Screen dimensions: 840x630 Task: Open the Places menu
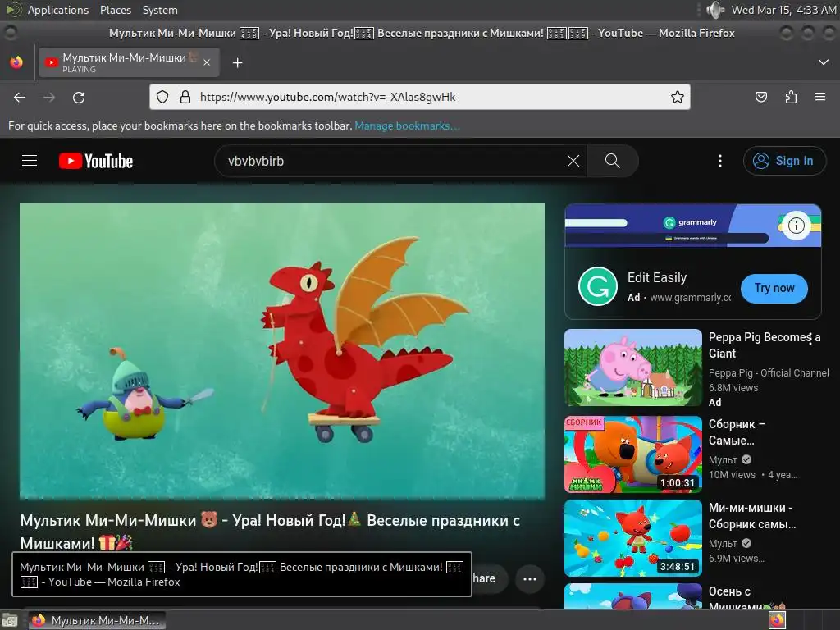[115, 10]
